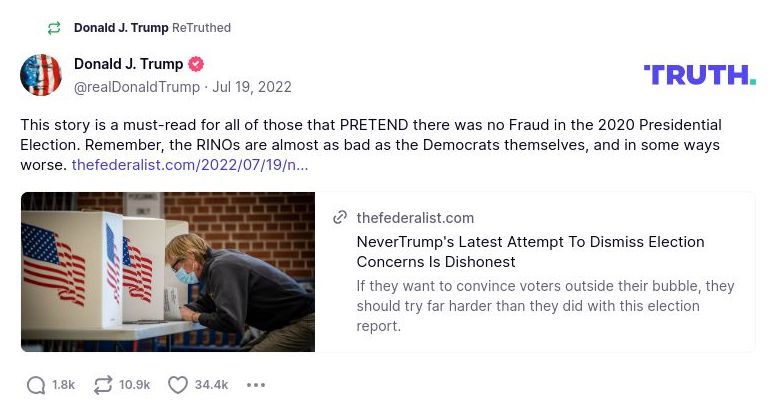777x415 pixels.
Task: Like the post with the heart icon
Action: (178, 385)
